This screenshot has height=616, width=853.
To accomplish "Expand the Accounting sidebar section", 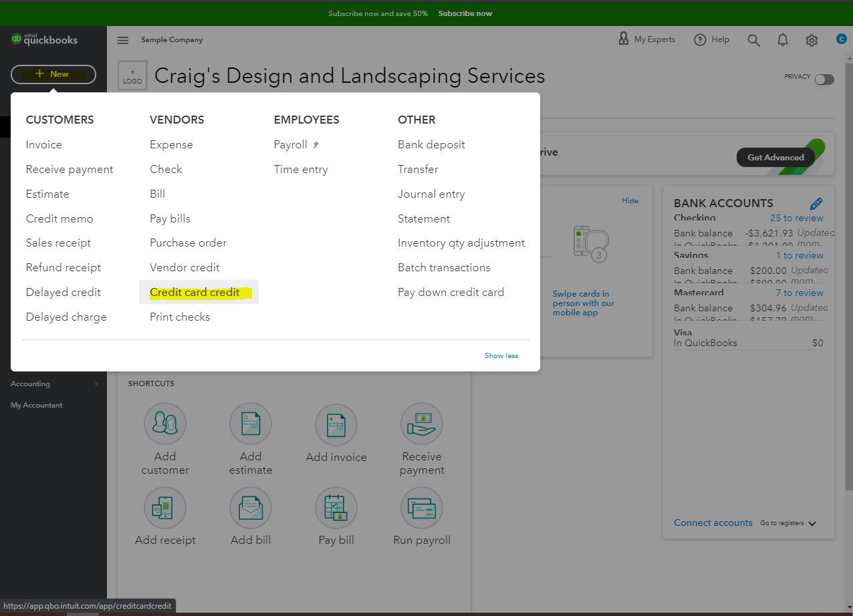I will (x=30, y=383).
